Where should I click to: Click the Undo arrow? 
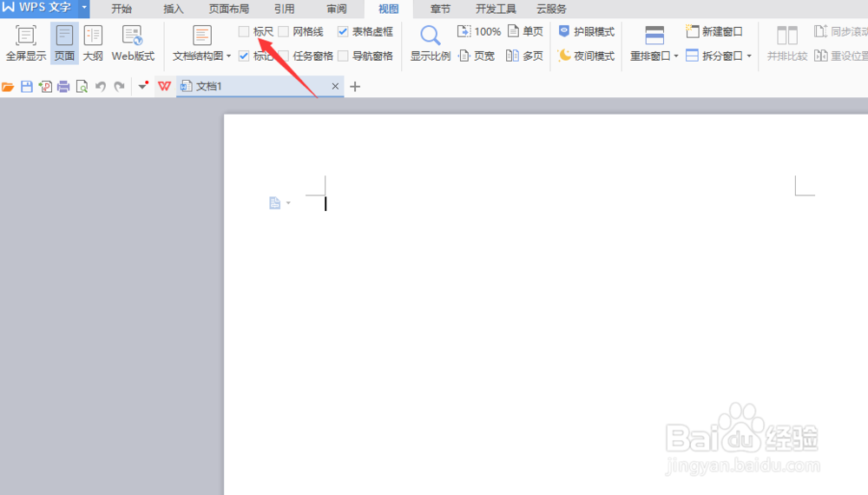click(x=100, y=86)
